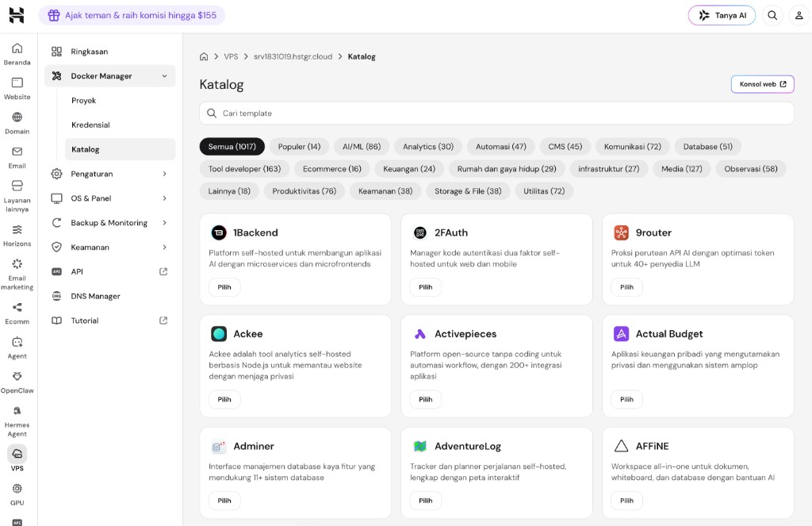Filter by Media (127)
812x526 pixels.
point(681,169)
